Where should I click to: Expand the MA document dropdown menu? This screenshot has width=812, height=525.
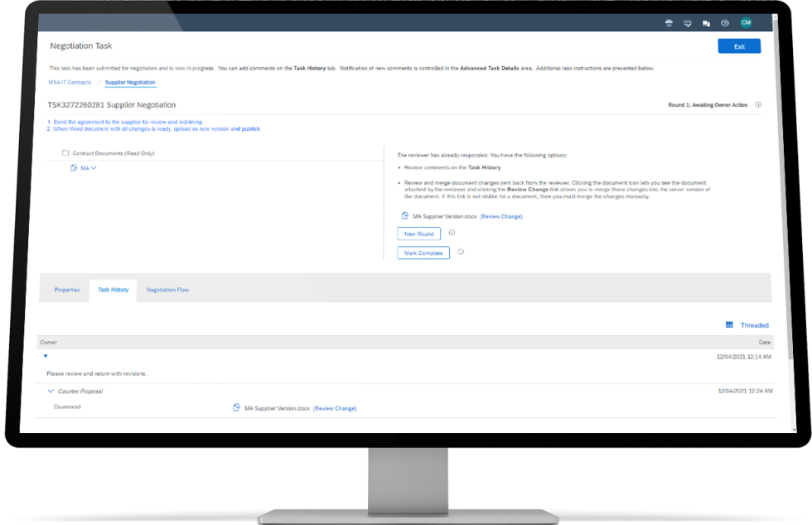[x=94, y=168]
